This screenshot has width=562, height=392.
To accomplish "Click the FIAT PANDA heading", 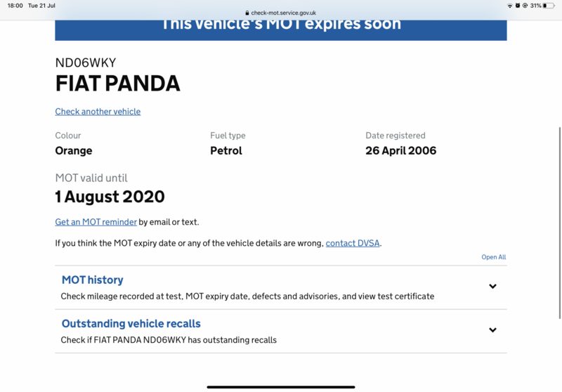I will tap(118, 84).
